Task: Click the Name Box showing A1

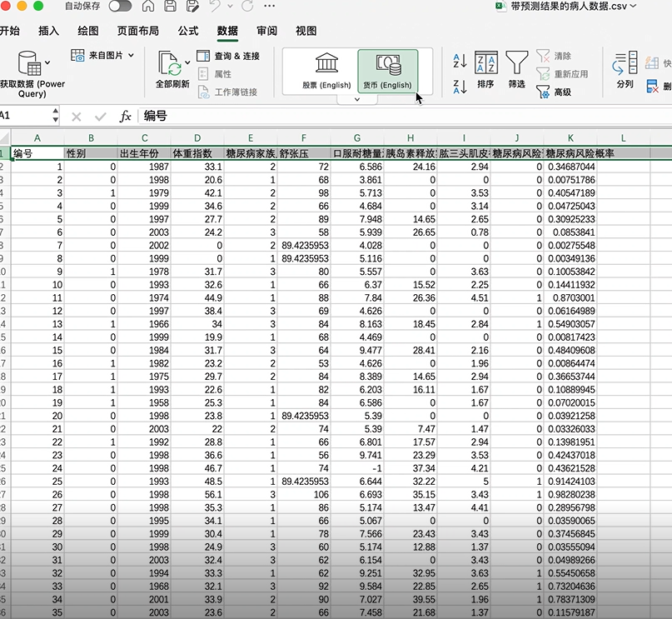Action: 25,116
